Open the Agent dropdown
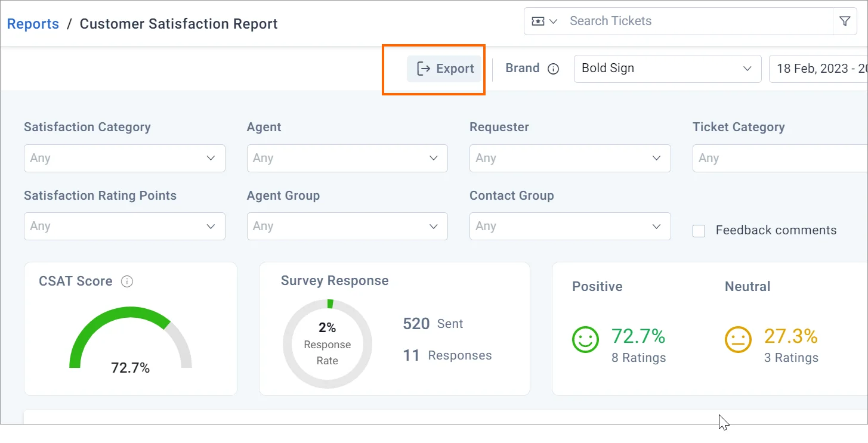The image size is (868, 443). 347,158
